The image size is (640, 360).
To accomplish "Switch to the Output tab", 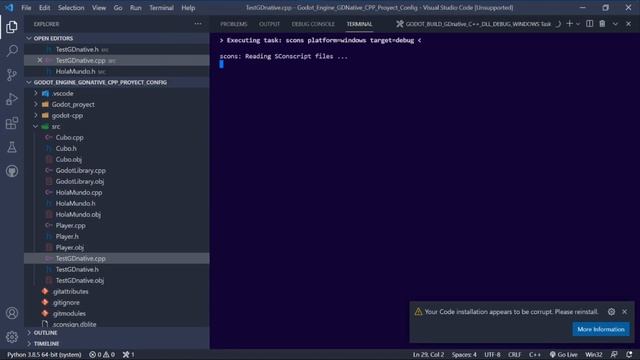I will pos(269,24).
